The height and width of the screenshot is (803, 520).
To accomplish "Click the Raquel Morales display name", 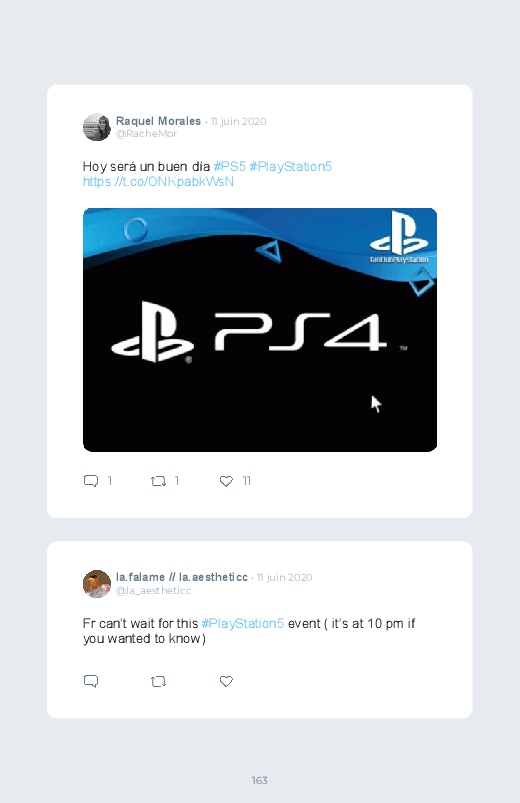I will click(x=158, y=121).
